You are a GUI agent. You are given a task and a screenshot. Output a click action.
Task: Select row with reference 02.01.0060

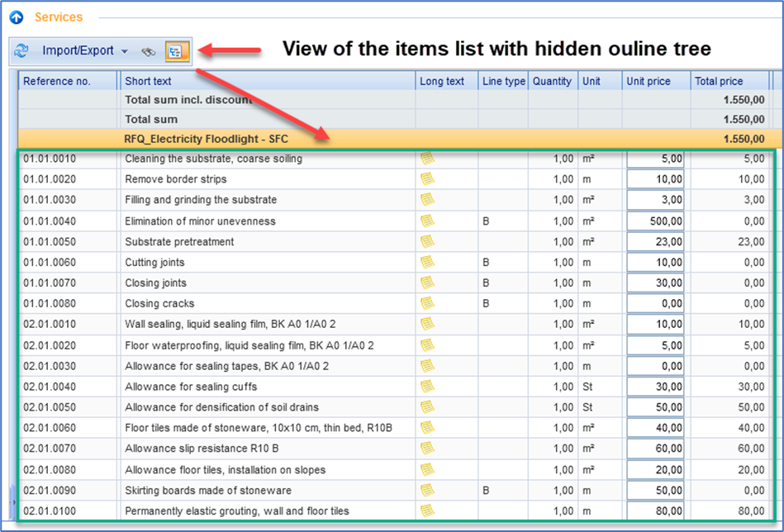66,428
